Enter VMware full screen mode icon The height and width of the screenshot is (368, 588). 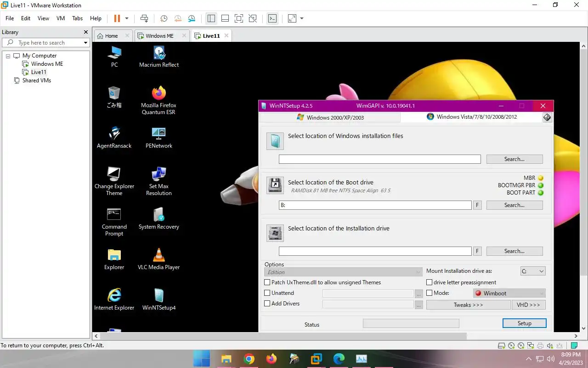tap(239, 18)
